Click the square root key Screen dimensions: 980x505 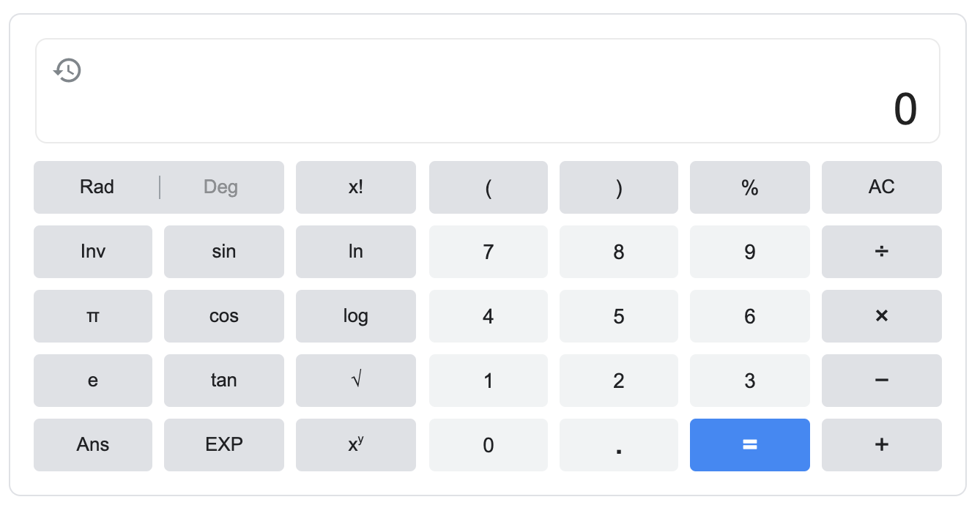(355, 381)
